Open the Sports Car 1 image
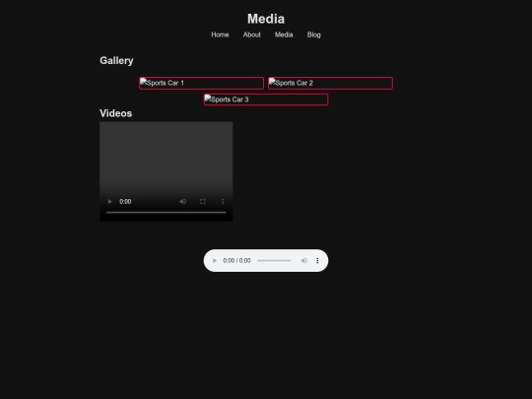Image resolution: width=532 pixels, height=399 pixels. point(202,83)
